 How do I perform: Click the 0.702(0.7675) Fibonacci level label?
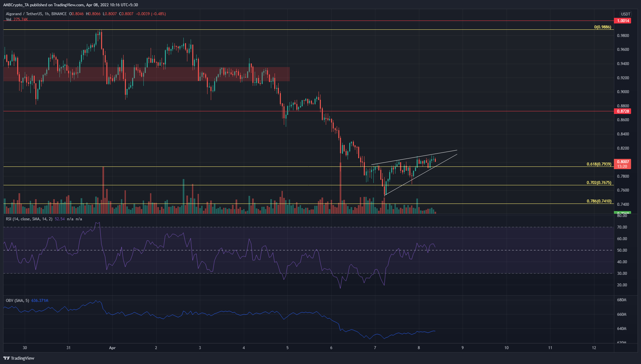(x=599, y=183)
